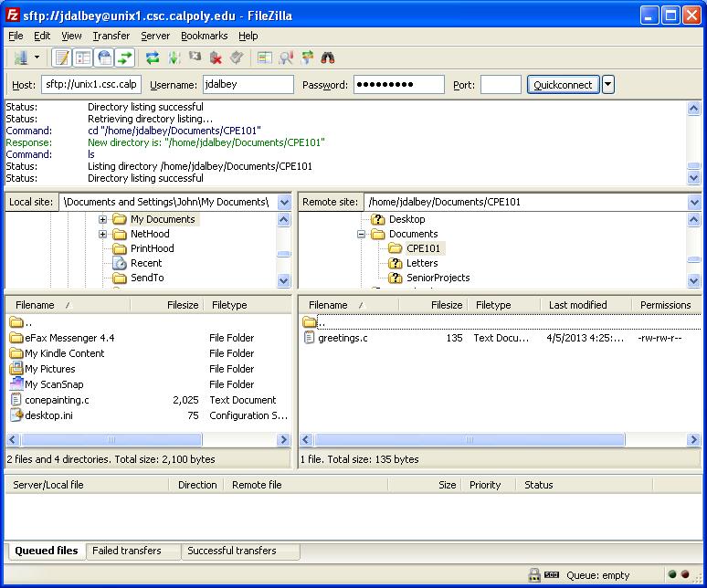Click the lock icon in status bar
707x588 pixels.
[533, 574]
